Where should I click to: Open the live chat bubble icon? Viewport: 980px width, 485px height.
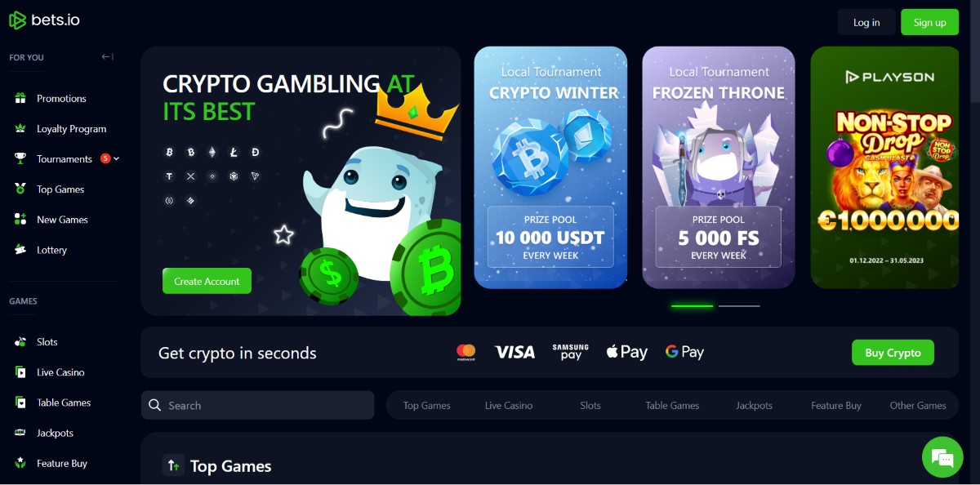pos(942,456)
